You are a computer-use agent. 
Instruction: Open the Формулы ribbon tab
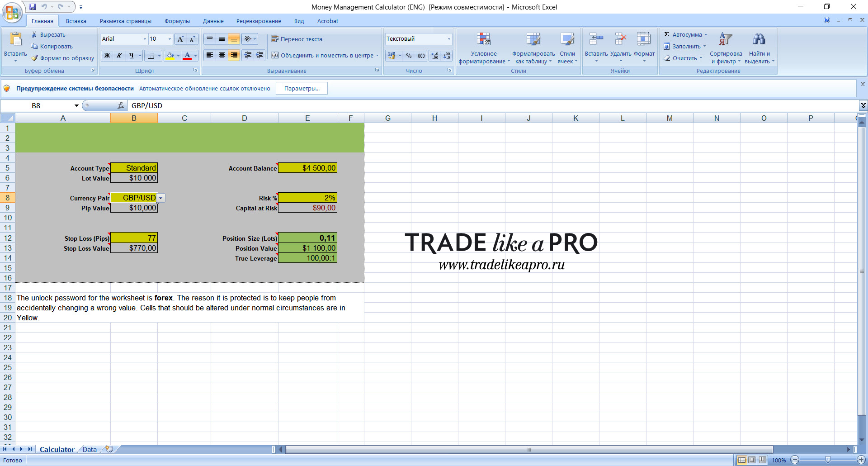(177, 21)
